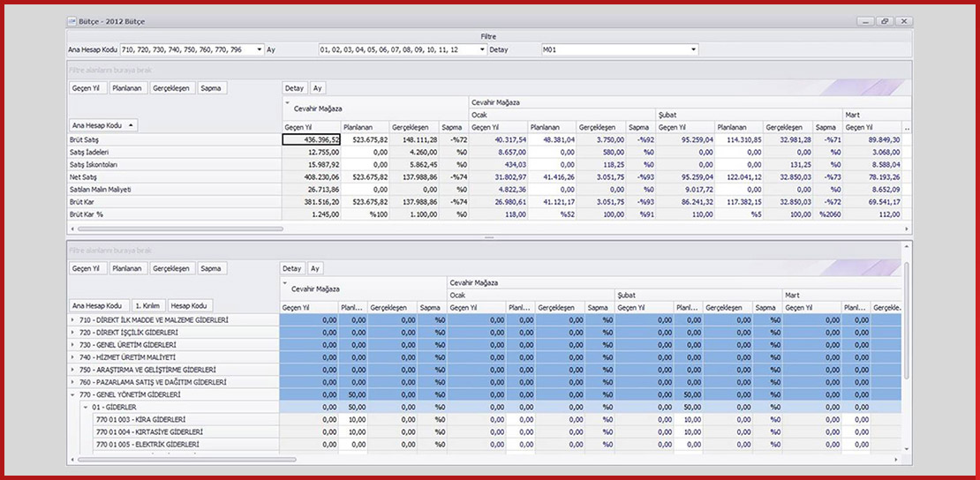
Task: Select the cell with value 12.755,00
Action: tap(312, 152)
